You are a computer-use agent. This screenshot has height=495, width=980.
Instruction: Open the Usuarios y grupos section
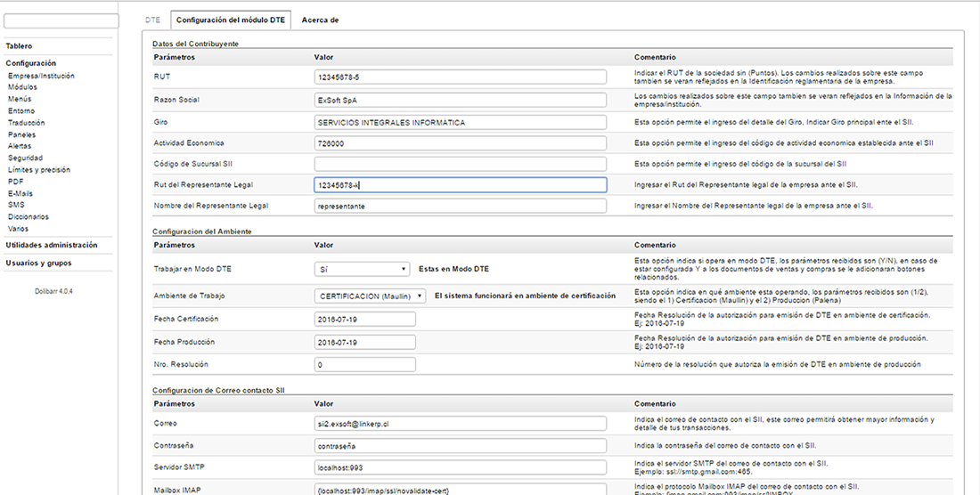pyautogui.click(x=38, y=263)
